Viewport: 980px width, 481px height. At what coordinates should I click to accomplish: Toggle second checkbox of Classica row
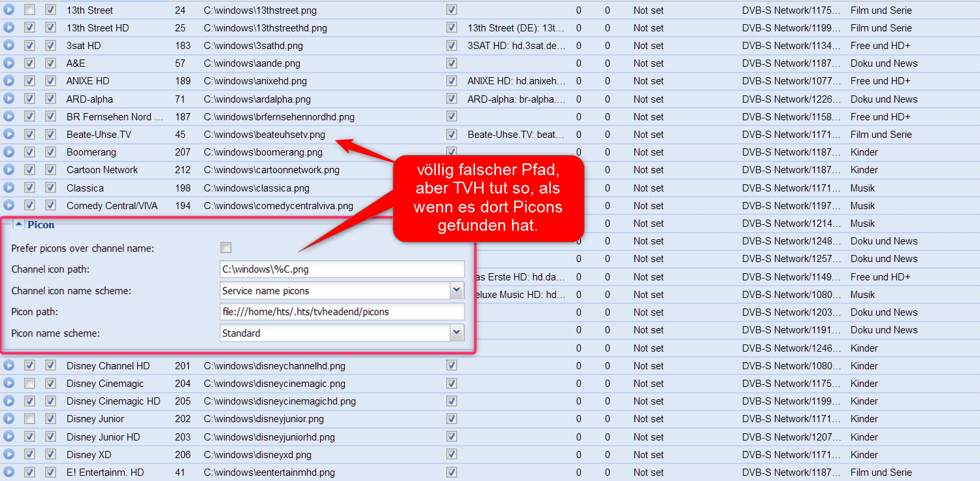click(50, 188)
